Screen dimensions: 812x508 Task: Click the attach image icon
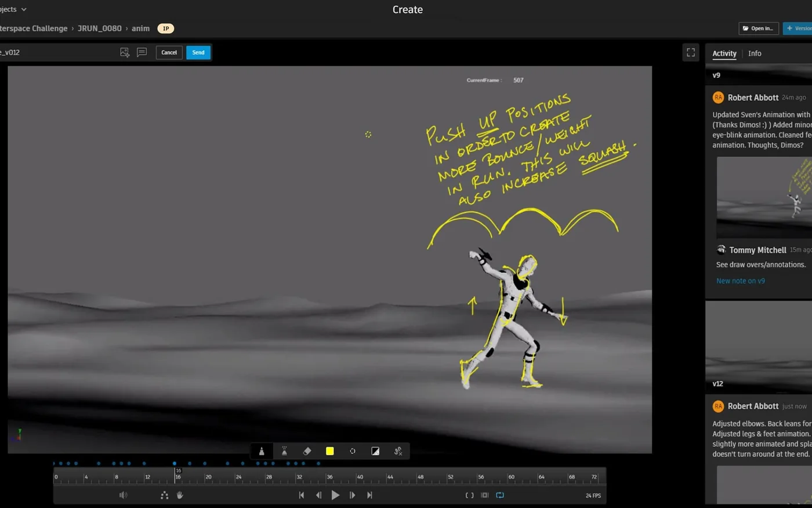(125, 52)
